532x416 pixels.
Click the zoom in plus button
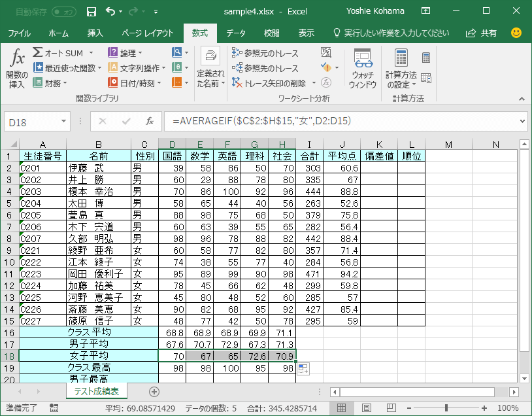[484, 408]
